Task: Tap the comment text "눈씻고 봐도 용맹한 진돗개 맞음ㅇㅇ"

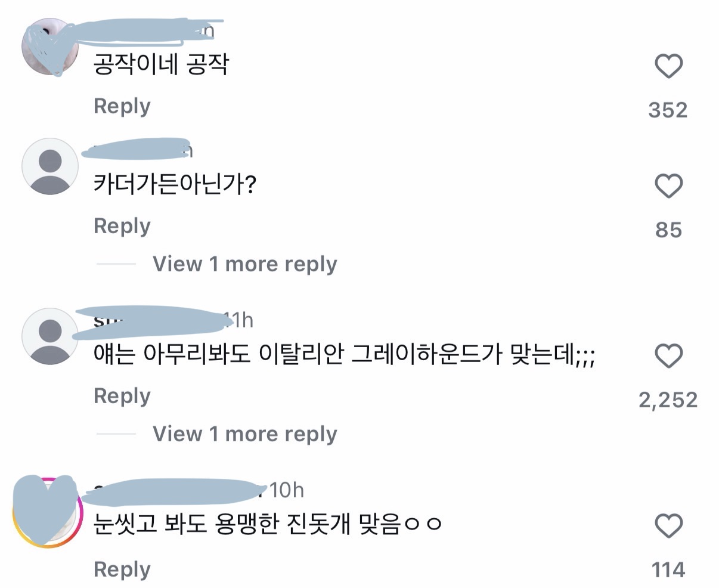Action: 268,525
